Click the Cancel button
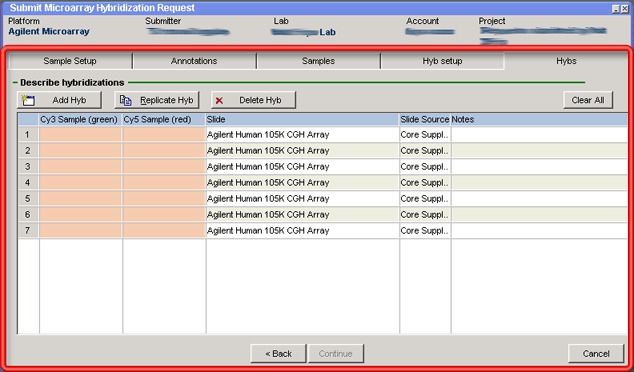The height and width of the screenshot is (372, 634). [596, 353]
